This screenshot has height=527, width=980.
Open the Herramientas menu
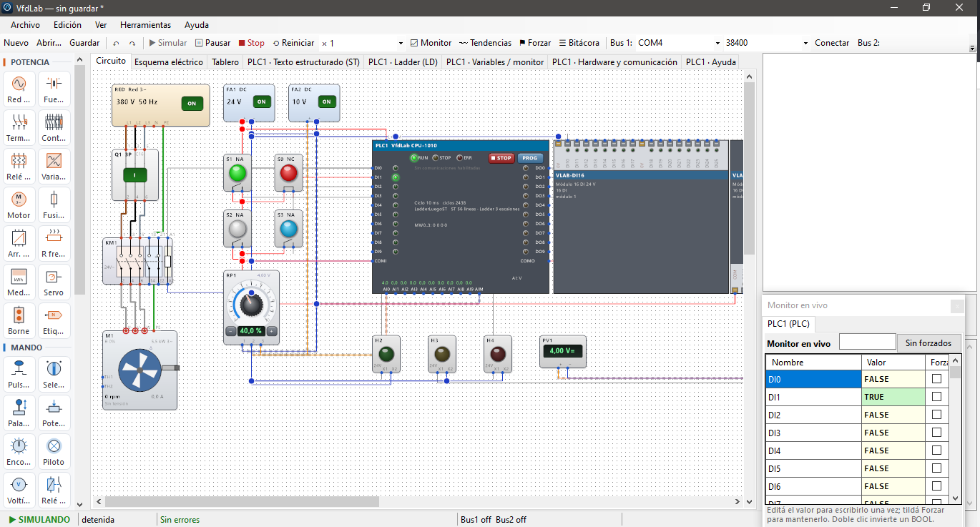click(x=145, y=24)
